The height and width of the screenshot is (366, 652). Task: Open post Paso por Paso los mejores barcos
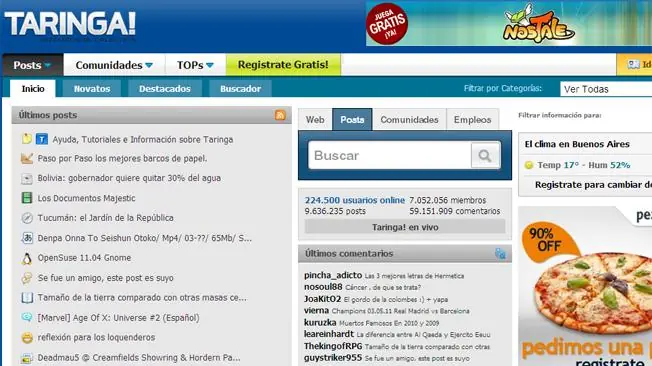122,158
